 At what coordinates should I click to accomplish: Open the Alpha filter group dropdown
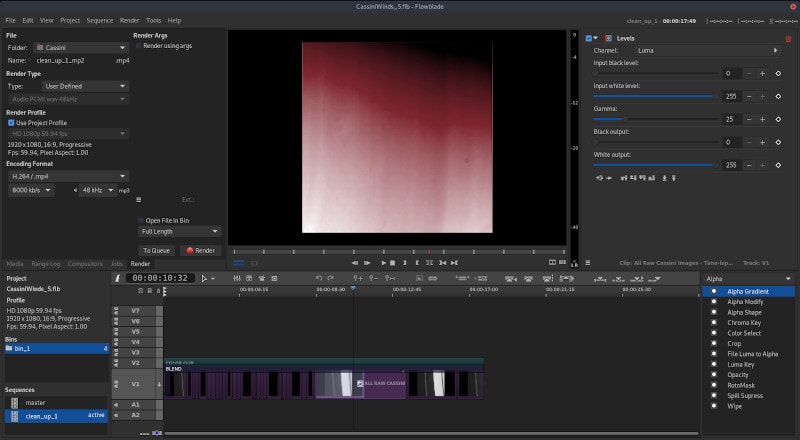(747, 279)
